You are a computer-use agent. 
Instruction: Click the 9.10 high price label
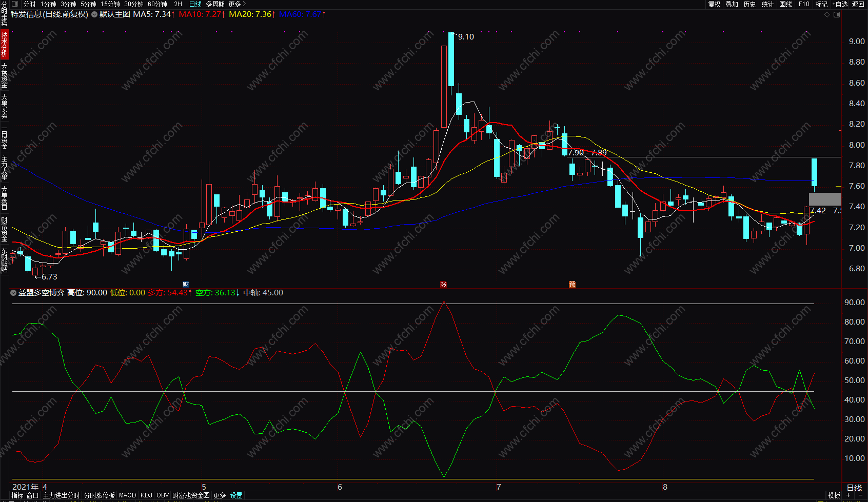466,37
